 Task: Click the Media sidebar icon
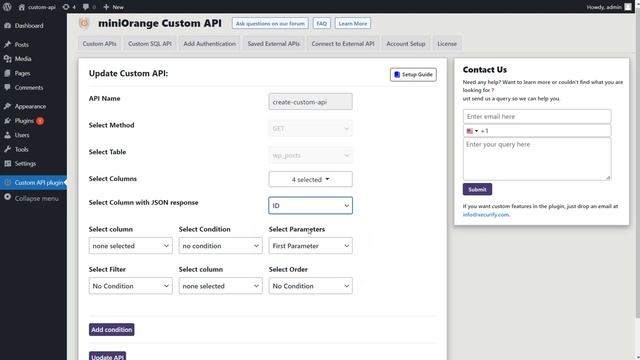[7, 59]
